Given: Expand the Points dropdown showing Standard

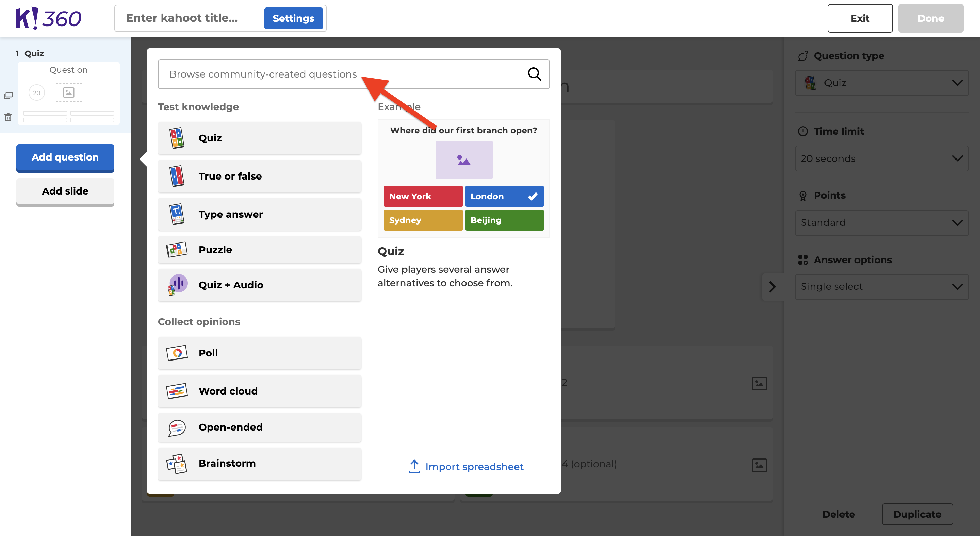Looking at the screenshot, I should coord(881,222).
